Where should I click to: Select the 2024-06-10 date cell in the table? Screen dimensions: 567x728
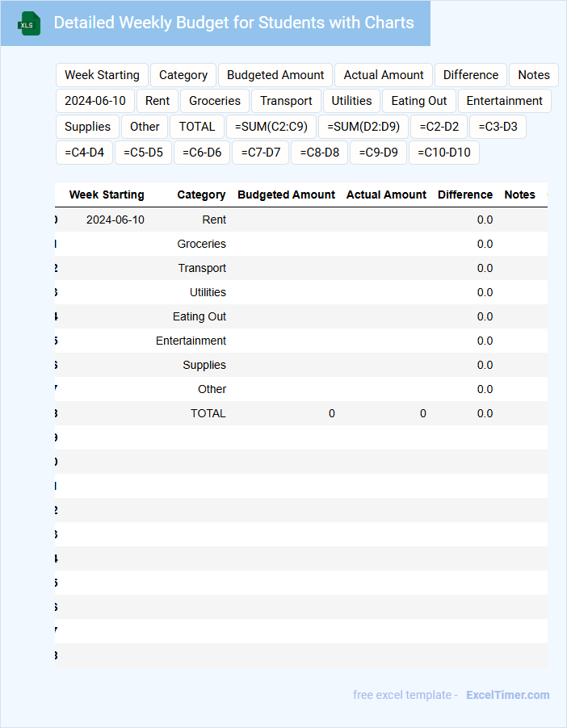(115, 220)
